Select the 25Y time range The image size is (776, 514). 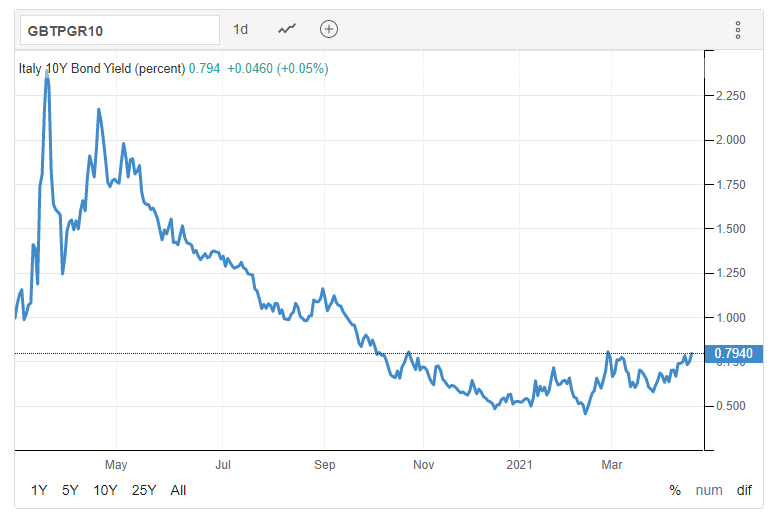(144, 490)
